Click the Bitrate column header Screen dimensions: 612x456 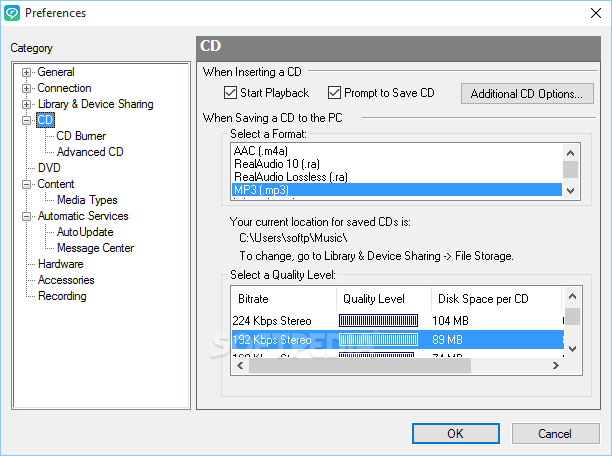[284, 299]
